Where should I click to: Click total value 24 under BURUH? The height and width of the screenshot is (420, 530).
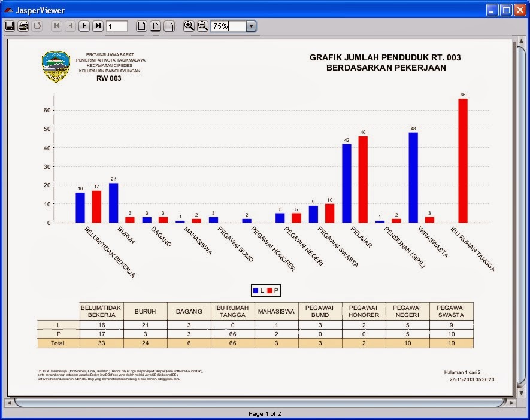(146, 343)
